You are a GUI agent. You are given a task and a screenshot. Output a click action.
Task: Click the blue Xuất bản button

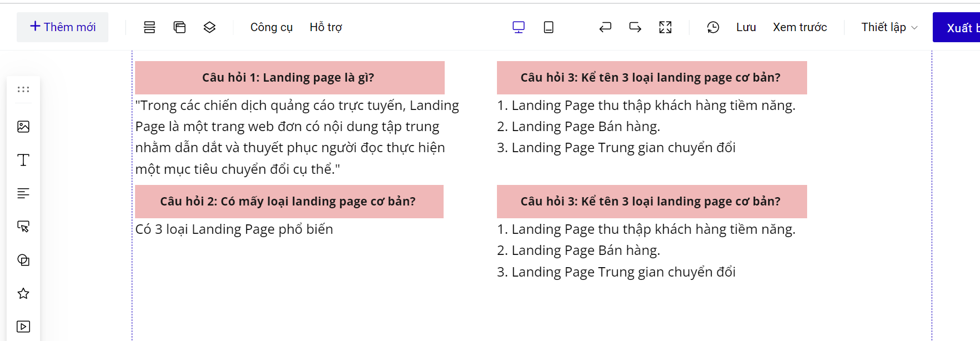pos(957,28)
